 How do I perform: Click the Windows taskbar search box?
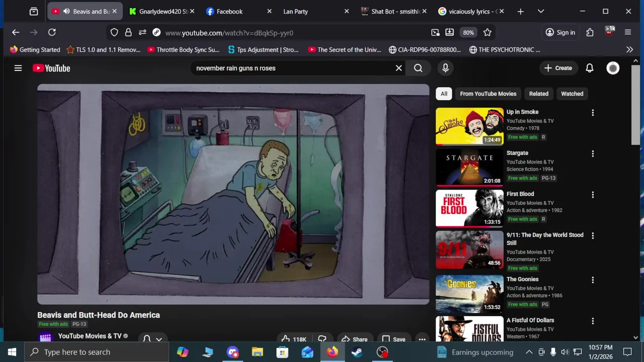point(97,352)
